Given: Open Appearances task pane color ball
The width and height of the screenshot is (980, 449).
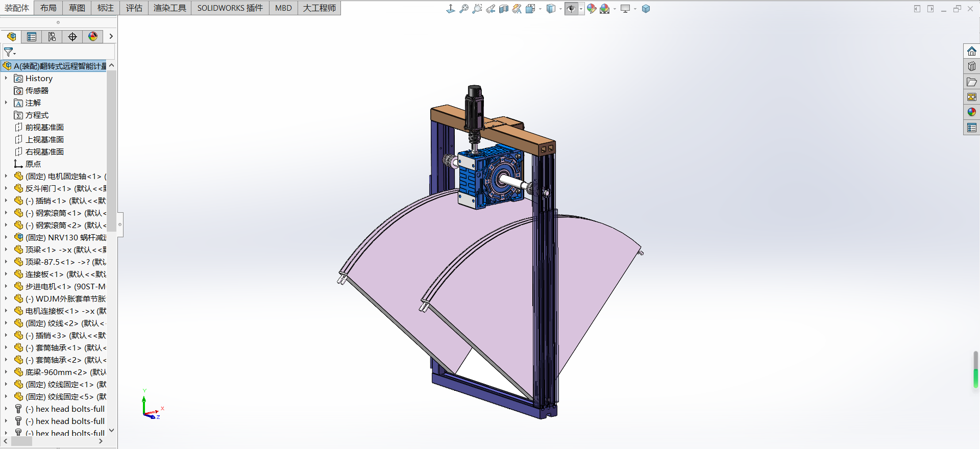Looking at the screenshot, I should (x=972, y=112).
